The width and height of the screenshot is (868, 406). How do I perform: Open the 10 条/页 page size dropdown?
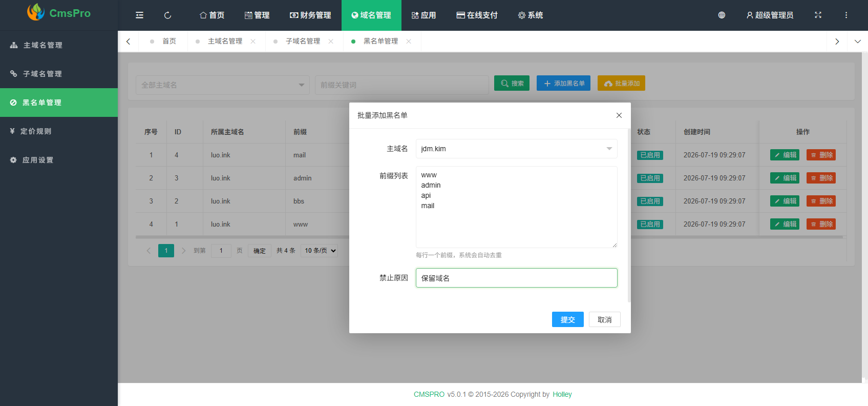(x=320, y=251)
